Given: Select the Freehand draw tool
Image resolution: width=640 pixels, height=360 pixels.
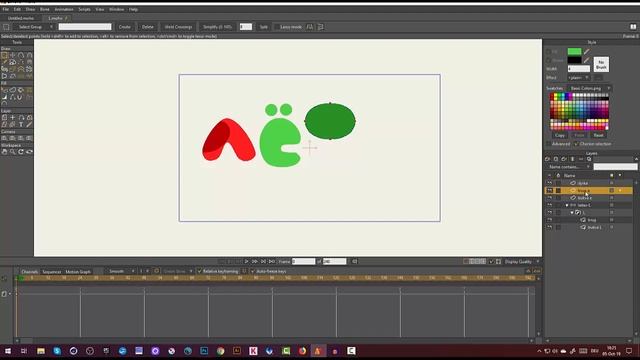Looking at the screenshot, I should pos(4,62).
